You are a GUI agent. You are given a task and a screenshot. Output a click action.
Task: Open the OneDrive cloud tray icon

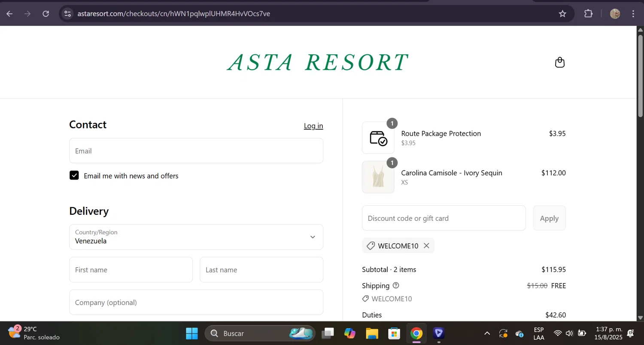[519, 333]
